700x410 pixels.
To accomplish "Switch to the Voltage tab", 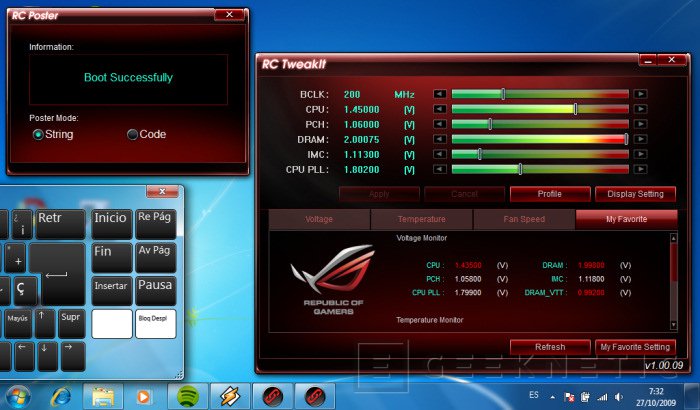I will click(319, 219).
